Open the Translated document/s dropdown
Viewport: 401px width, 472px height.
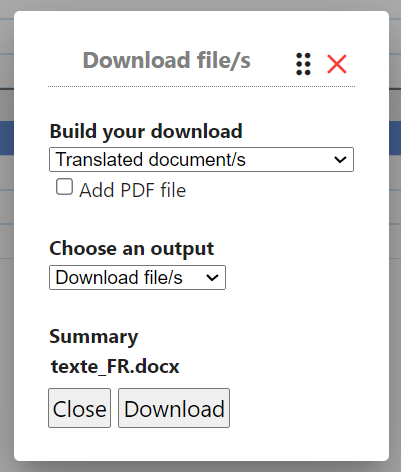click(201, 159)
